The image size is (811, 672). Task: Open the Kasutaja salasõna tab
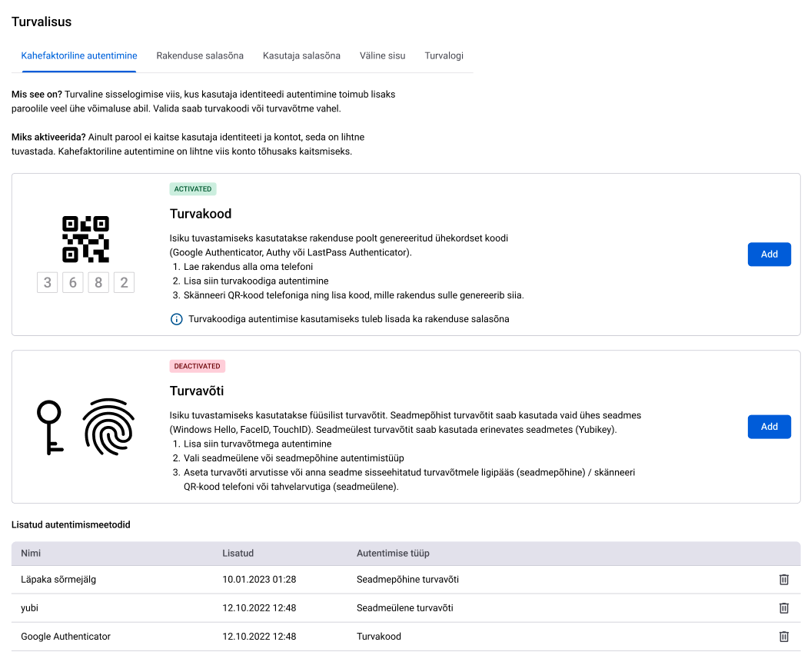[x=301, y=56]
